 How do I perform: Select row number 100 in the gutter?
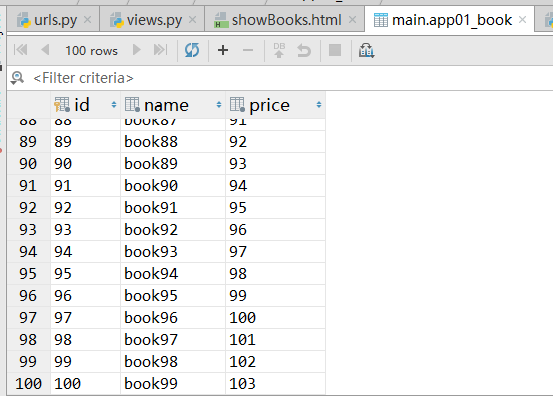pyautogui.click(x=28, y=384)
